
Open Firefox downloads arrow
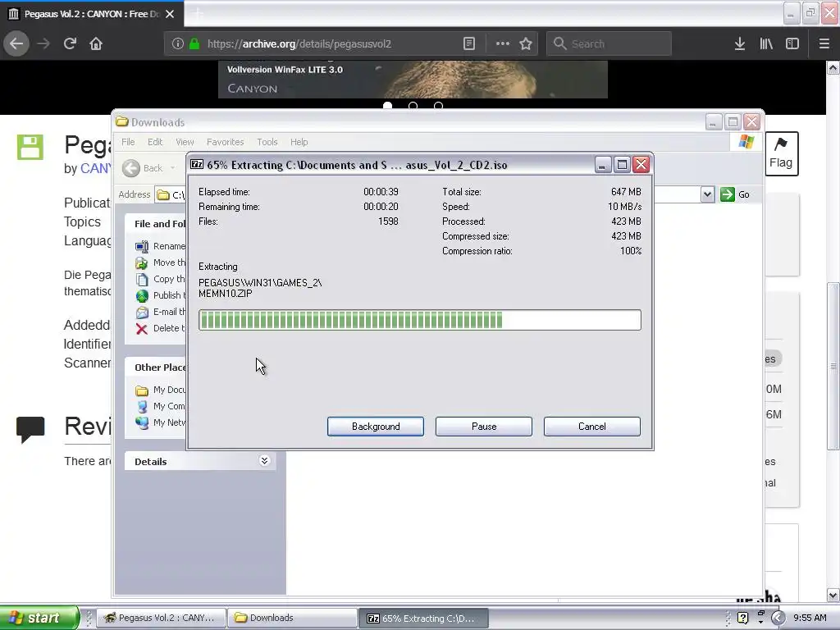[740, 44]
